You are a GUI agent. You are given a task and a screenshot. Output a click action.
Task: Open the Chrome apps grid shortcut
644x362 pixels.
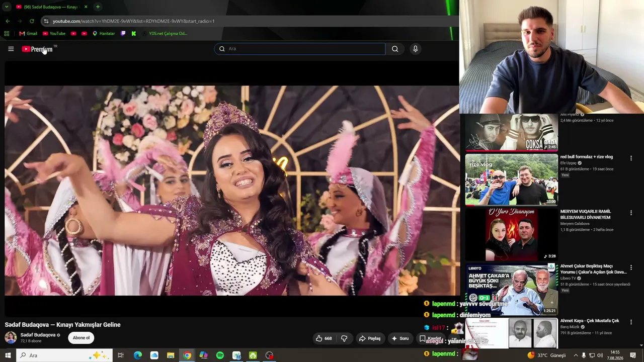click(x=7, y=34)
